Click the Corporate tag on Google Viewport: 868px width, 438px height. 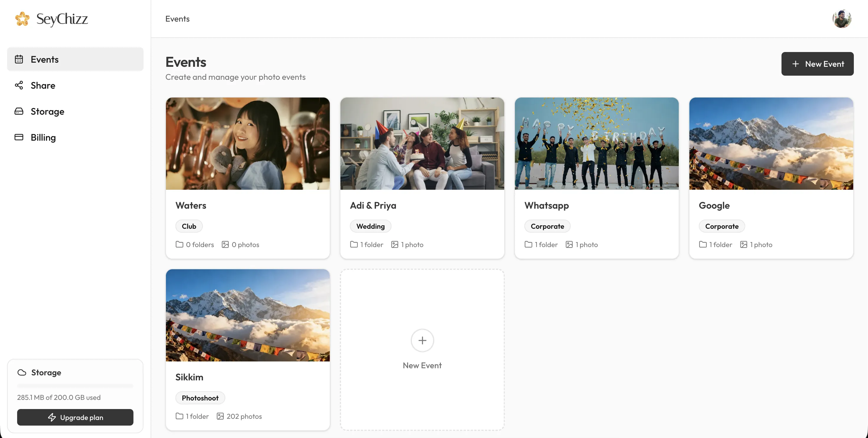(x=722, y=226)
